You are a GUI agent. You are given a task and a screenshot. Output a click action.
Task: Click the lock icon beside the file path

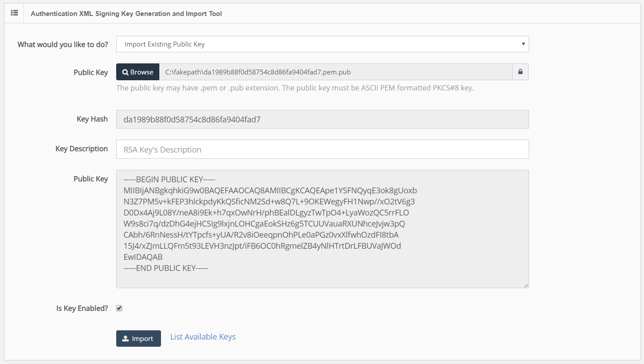[520, 72]
